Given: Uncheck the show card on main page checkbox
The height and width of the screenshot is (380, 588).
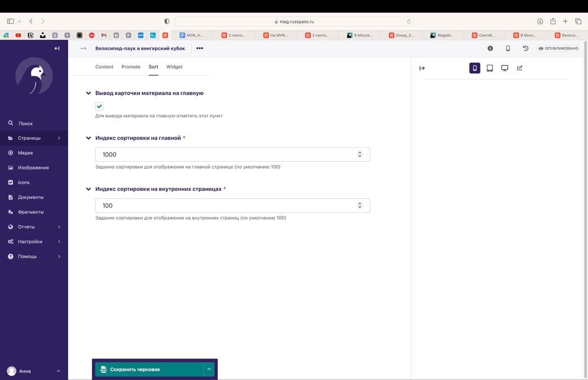Looking at the screenshot, I should tap(99, 106).
